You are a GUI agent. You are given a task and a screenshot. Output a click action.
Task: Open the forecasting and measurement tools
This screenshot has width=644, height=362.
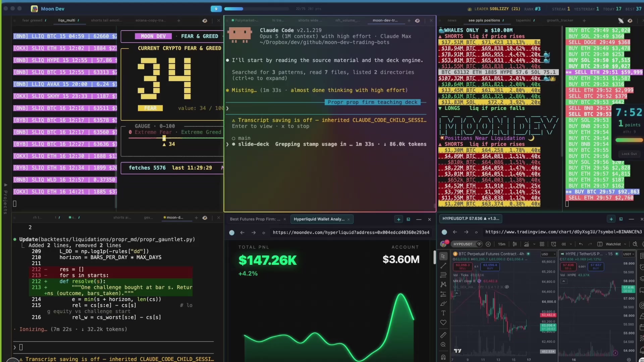click(x=443, y=294)
